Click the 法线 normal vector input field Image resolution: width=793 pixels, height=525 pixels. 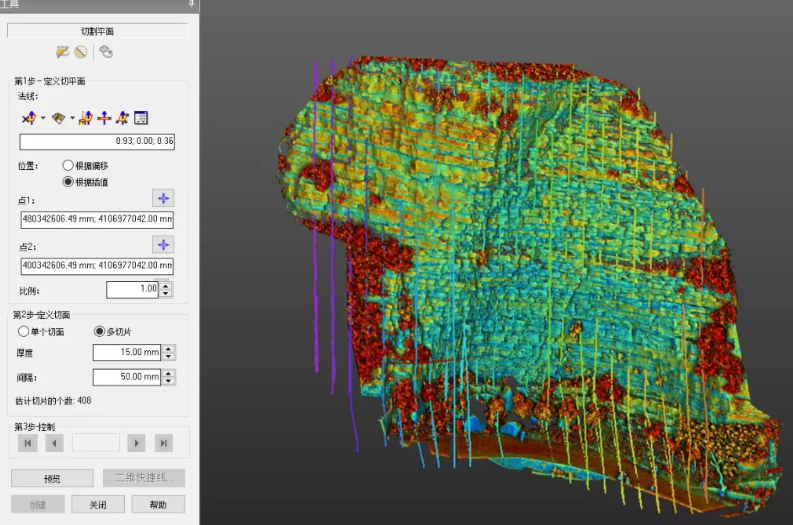(x=97, y=141)
